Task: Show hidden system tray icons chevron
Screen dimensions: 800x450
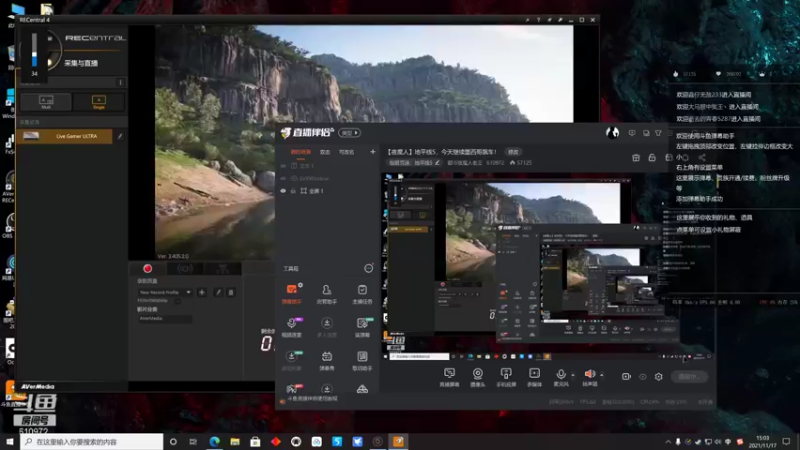Action: (x=668, y=441)
